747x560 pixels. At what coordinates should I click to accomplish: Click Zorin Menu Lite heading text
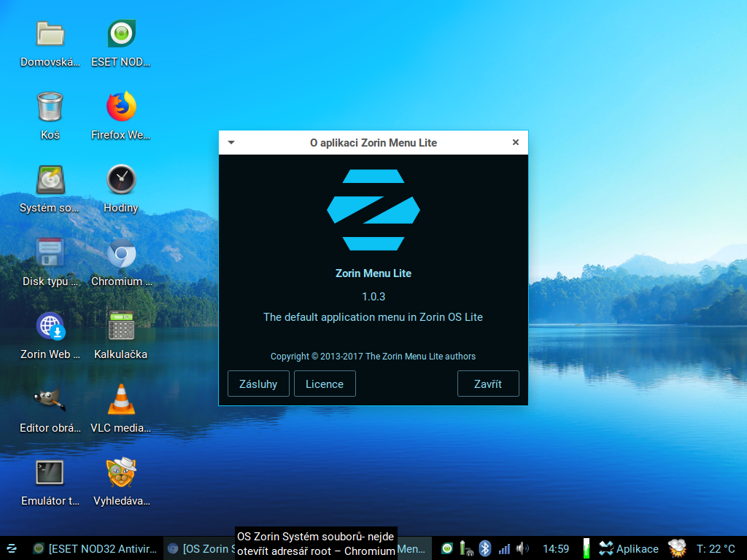373,273
